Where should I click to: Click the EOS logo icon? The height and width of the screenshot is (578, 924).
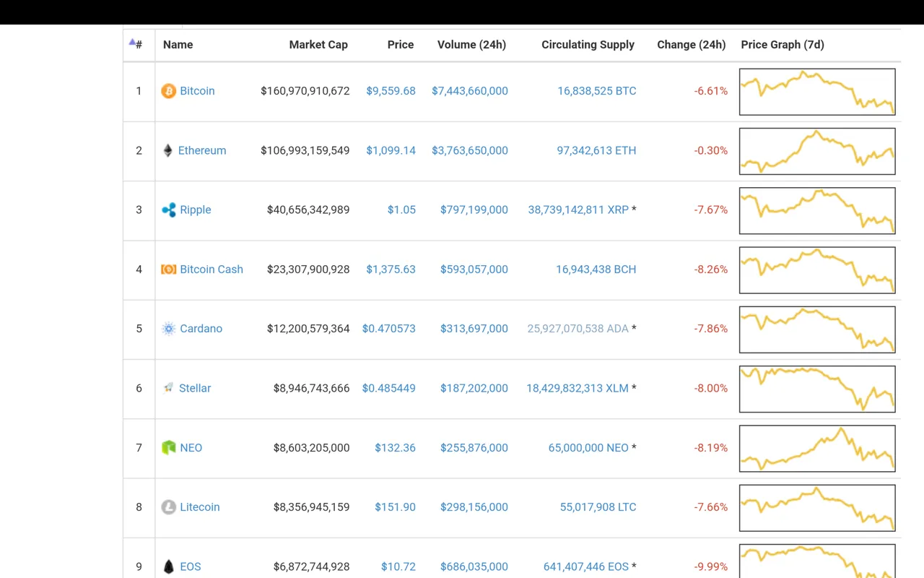click(x=168, y=566)
